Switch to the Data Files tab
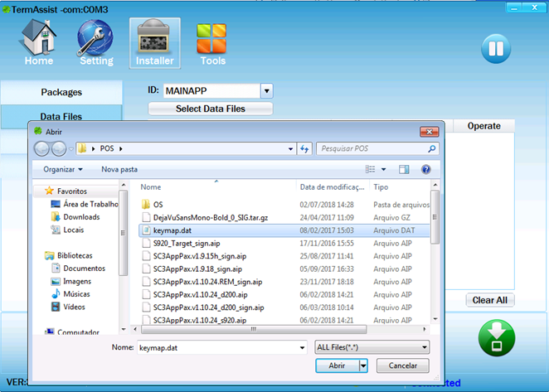 coord(61,117)
